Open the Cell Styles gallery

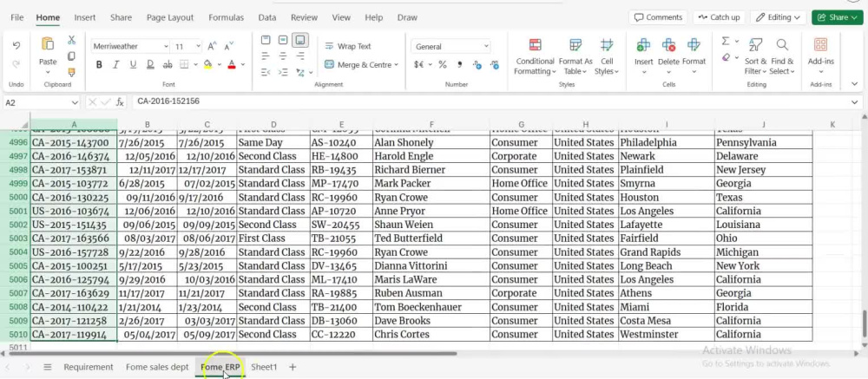coord(607,57)
